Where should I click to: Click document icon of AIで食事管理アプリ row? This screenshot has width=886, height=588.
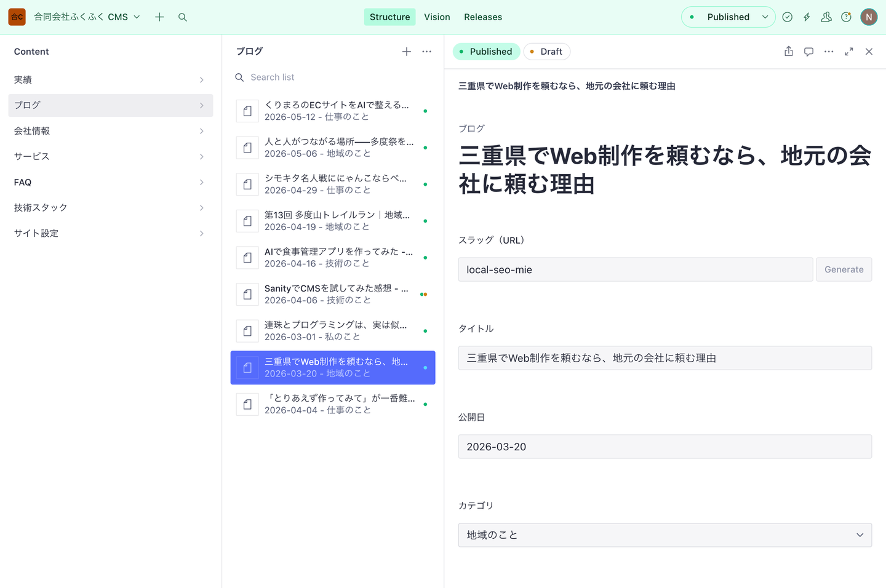(247, 258)
